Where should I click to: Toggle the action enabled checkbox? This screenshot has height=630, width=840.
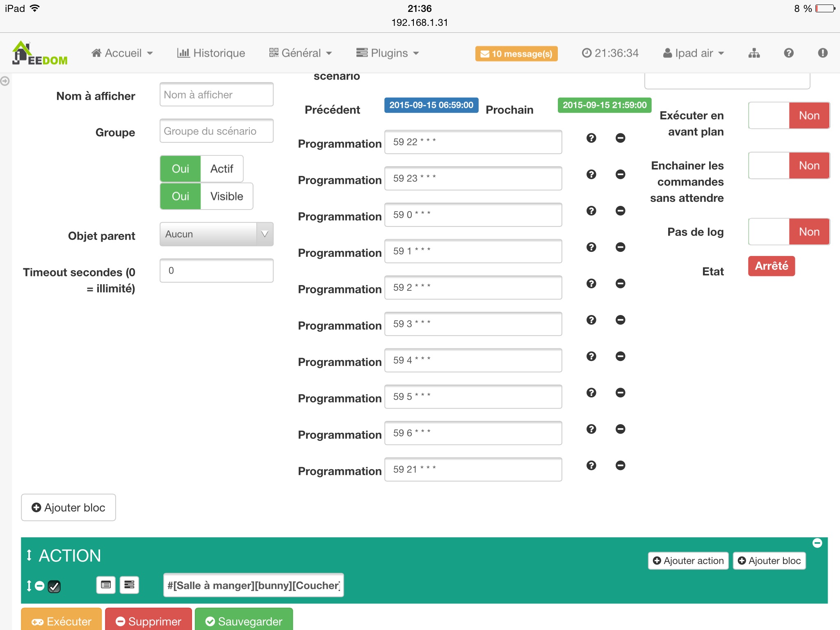(x=54, y=587)
